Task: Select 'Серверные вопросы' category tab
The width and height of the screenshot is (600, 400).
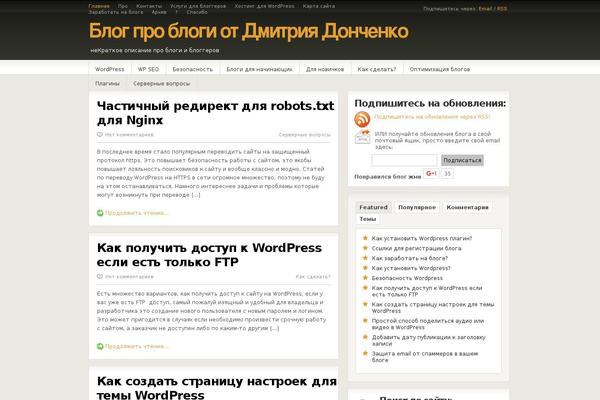Action: pos(161,83)
